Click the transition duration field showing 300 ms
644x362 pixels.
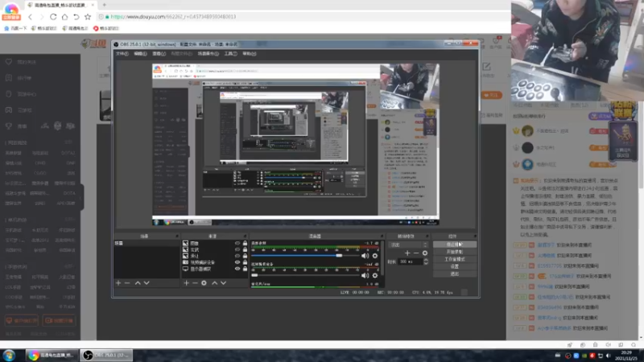pos(410,262)
